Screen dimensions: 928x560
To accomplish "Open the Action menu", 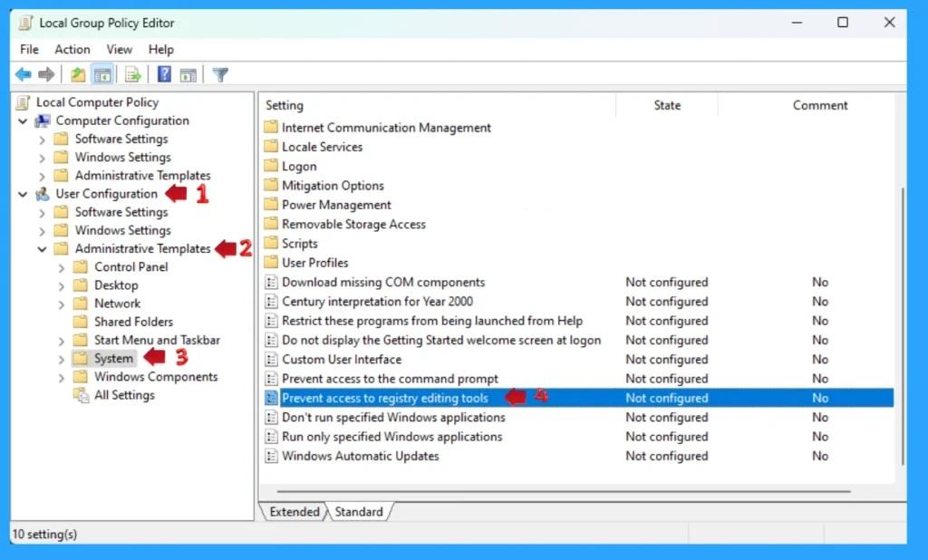I will 72,50.
